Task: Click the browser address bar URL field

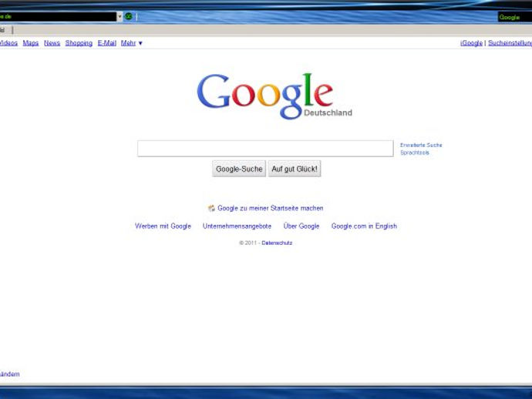Action: coord(58,16)
